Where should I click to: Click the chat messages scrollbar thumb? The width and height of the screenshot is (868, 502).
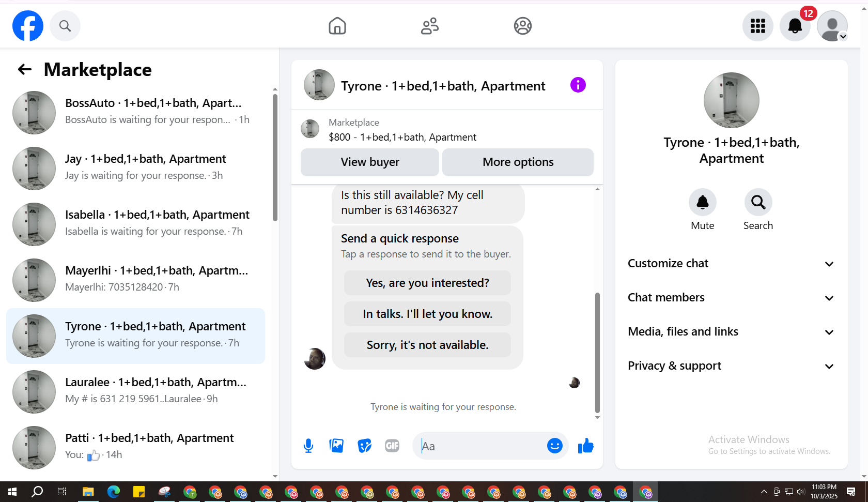pyautogui.click(x=597, y=353)
